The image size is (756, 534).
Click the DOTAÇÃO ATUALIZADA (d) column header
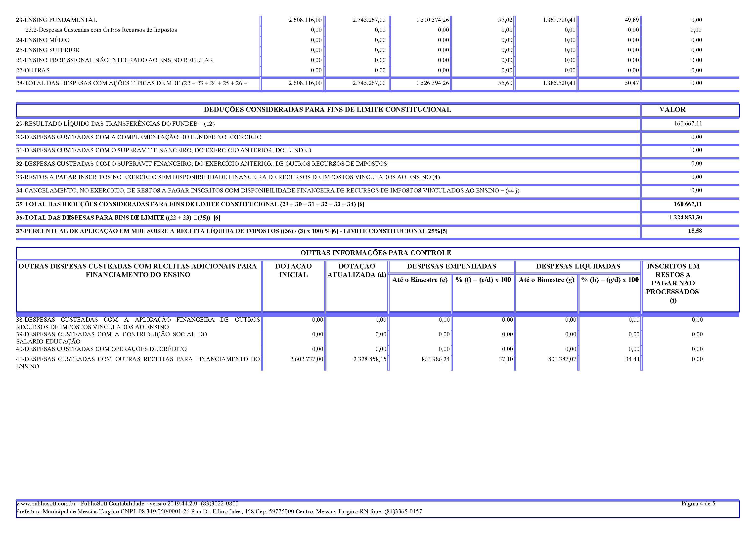pyautogui.click(x=356, y=270)
